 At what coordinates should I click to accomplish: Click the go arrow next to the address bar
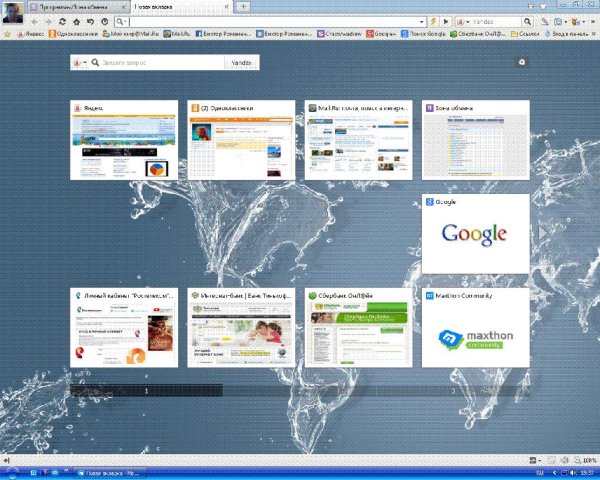pyautogui.click(x=446, y=22)
